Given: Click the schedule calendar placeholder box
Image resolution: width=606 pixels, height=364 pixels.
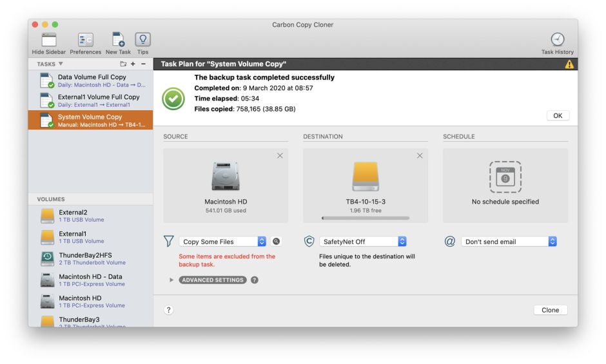Looking at the screenshot, I should [505, 177].
